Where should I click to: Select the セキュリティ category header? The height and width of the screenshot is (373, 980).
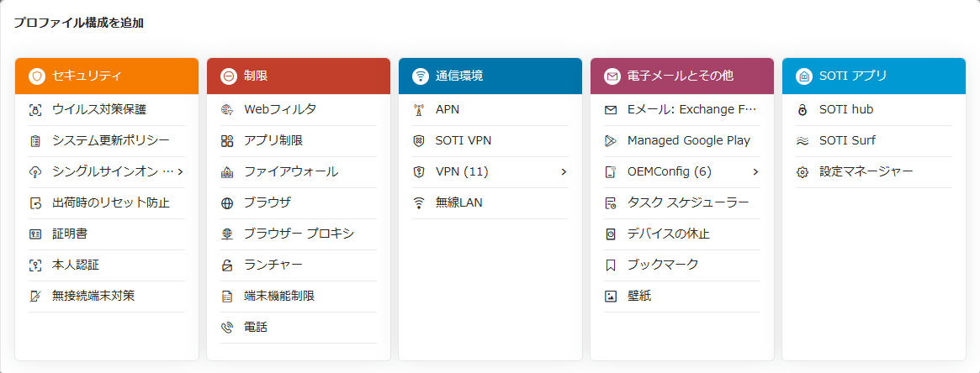107,76
